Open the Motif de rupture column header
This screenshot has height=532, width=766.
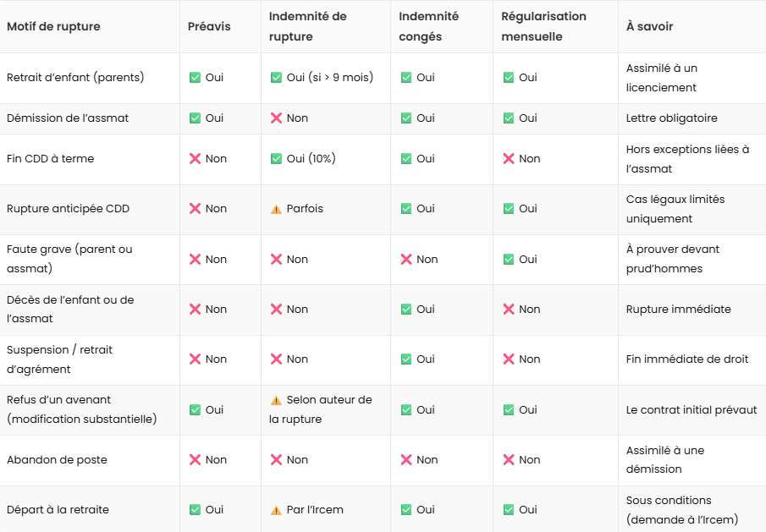coord(53,25)
